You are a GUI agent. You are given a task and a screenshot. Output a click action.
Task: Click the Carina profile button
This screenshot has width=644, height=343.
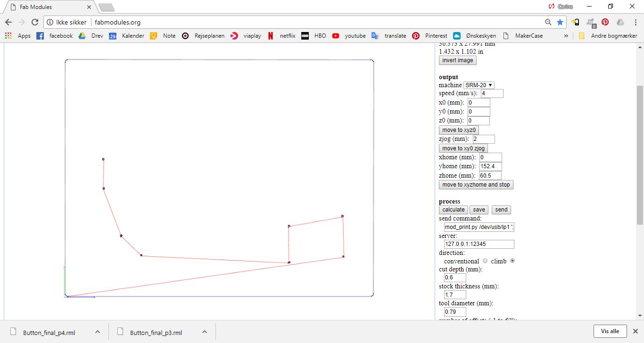pos(561,7)
